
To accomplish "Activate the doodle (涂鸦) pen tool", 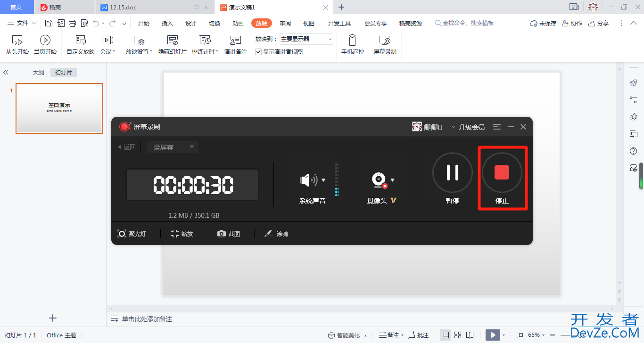I will tap(276, 234).
